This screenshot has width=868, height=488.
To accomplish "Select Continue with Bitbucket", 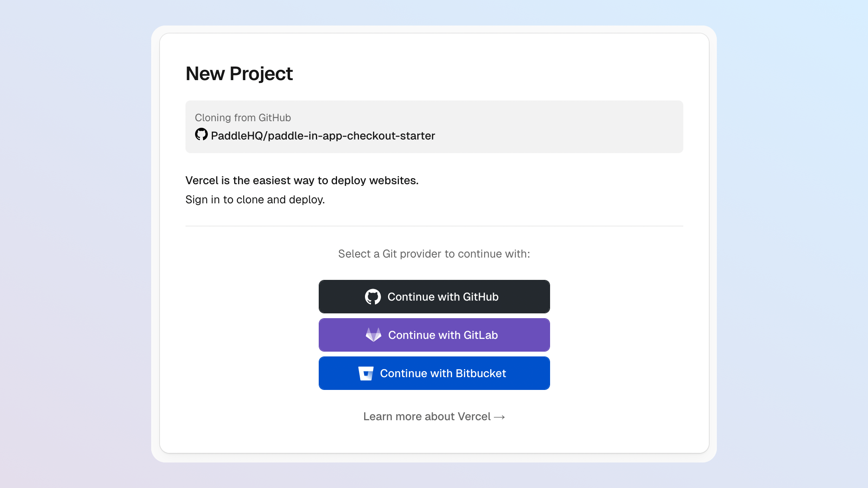I will [434, 373].
